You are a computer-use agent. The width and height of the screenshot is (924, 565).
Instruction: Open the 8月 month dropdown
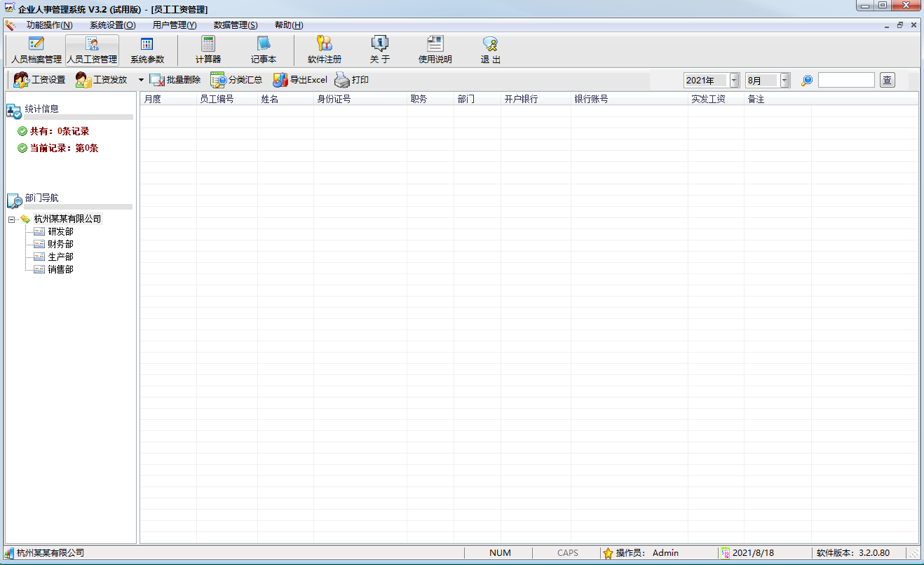tap(785, 81)
